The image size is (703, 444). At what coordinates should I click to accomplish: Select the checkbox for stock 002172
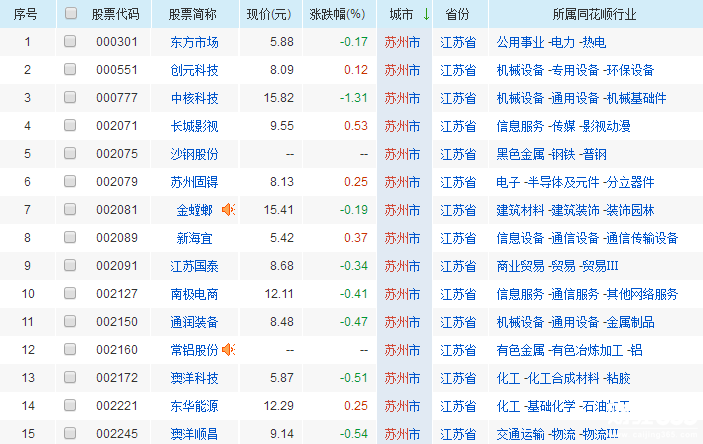pos(70,377)
